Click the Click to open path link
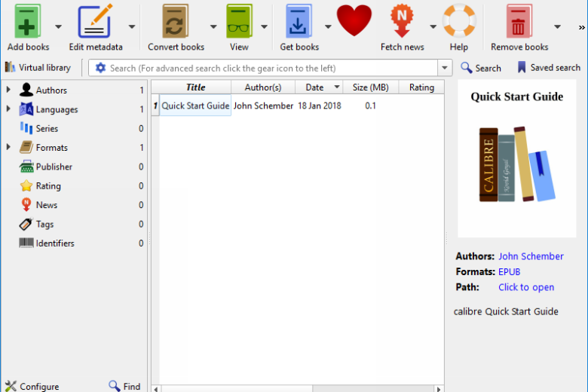 525,287
